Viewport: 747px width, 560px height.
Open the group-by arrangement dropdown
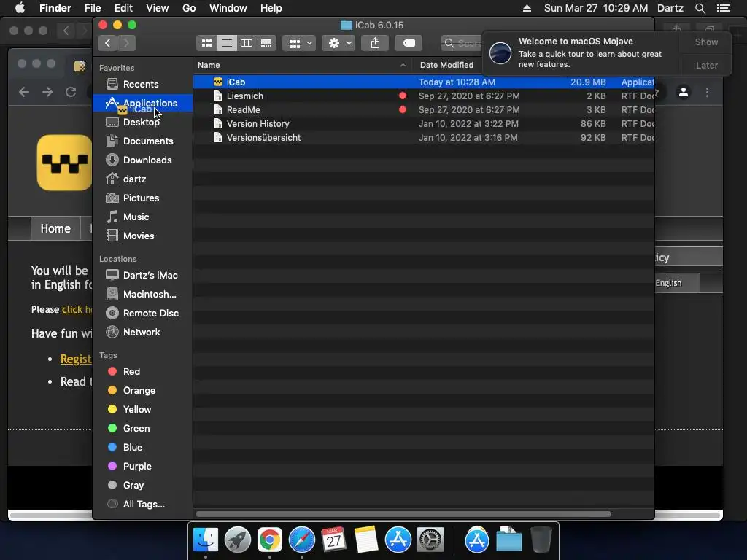[x=299, y=43]
